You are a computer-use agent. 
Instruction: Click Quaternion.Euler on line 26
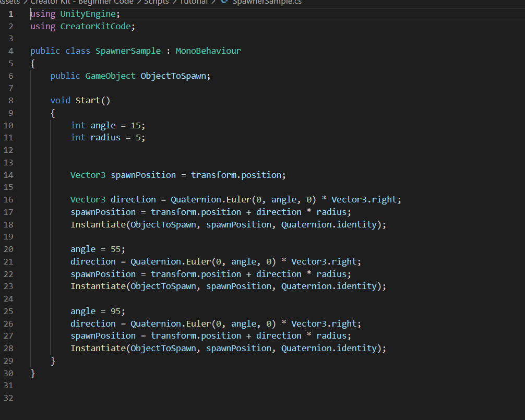(171, 323)
